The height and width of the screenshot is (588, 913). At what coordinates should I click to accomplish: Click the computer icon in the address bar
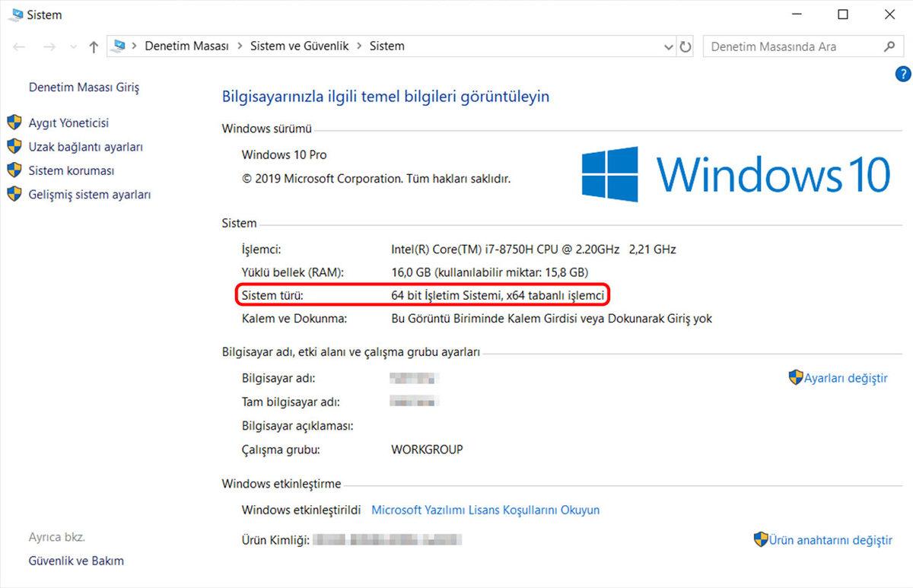pyautogui.click(x=119, y=46)
